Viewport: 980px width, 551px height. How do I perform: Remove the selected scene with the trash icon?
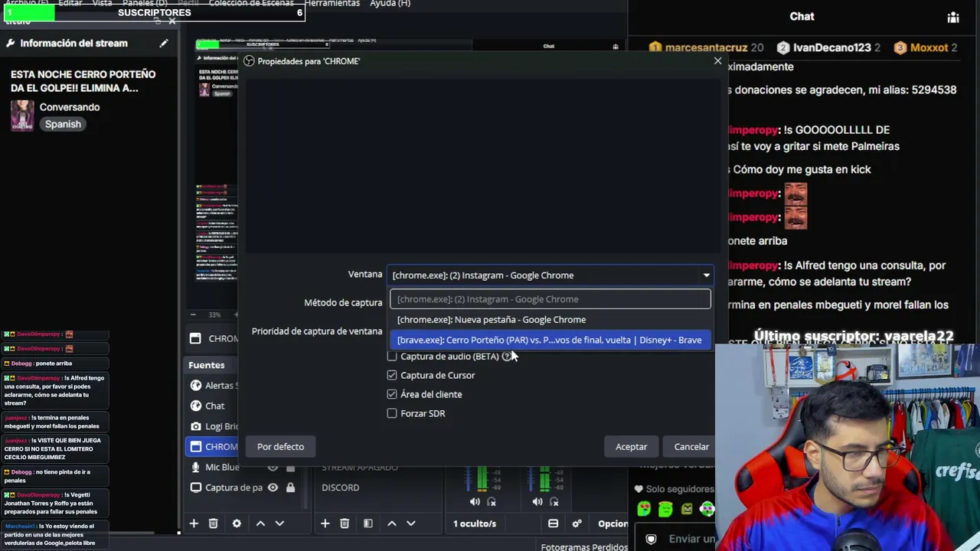(345, 523)
